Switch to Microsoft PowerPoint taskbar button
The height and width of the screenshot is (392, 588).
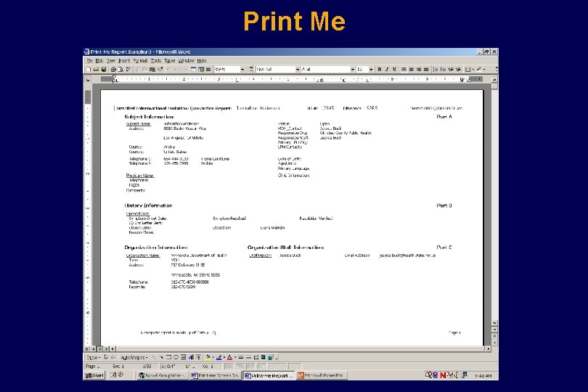tap(321, 375)
